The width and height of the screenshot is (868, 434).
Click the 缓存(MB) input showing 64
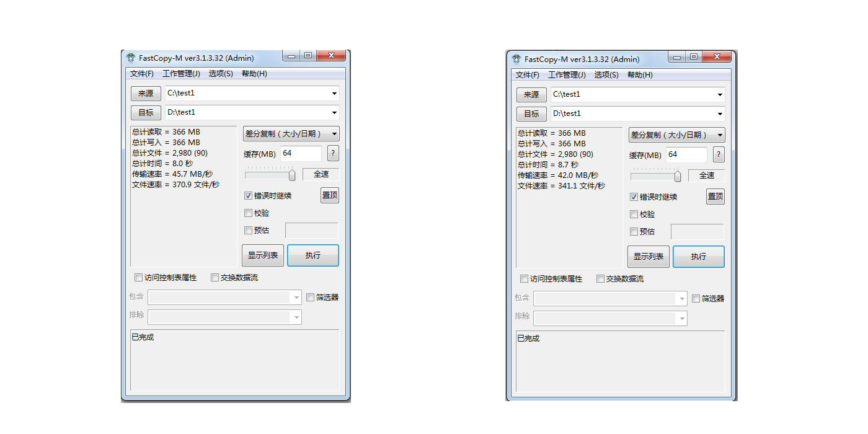pyautogui.click(x=301, y=153)
